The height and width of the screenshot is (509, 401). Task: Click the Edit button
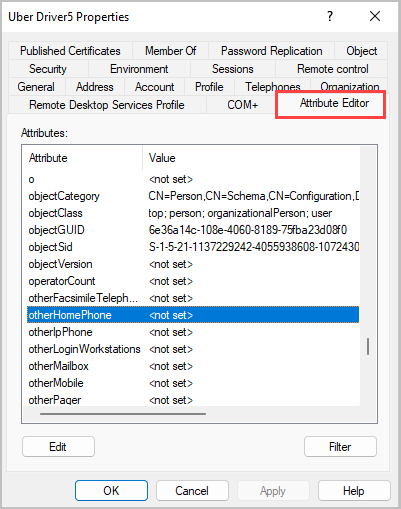pos(58,447)
